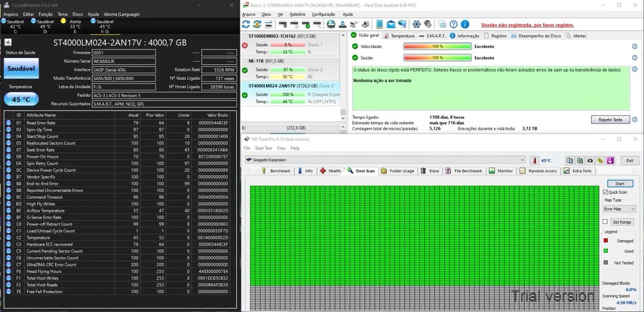
Task: Click the blue info icon in Hard Disk Sentinel toolbar
Action: pyautogui.click(x=465, y=24)
